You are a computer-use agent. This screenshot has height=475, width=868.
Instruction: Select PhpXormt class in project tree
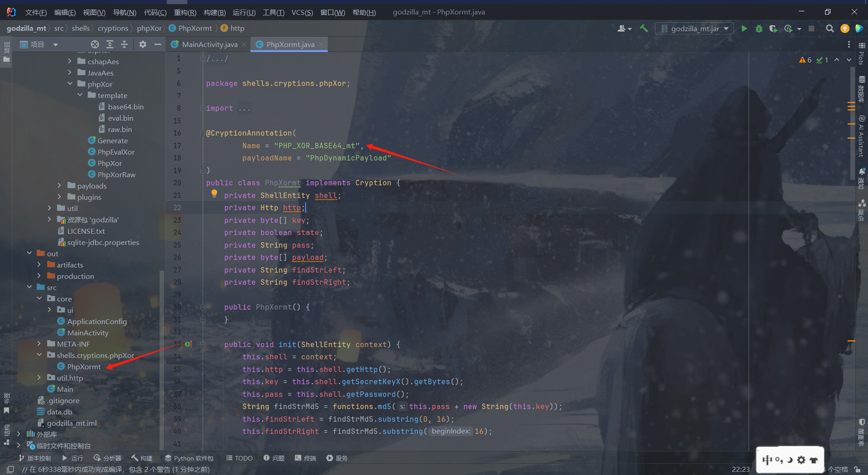click(84, 367)
